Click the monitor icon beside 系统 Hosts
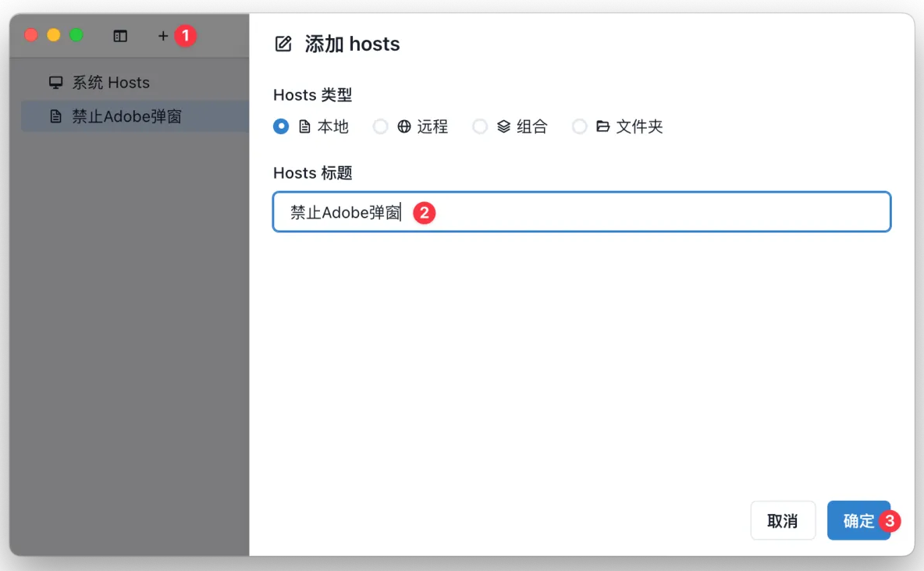The image size is (924, 571). coord(55,82)
